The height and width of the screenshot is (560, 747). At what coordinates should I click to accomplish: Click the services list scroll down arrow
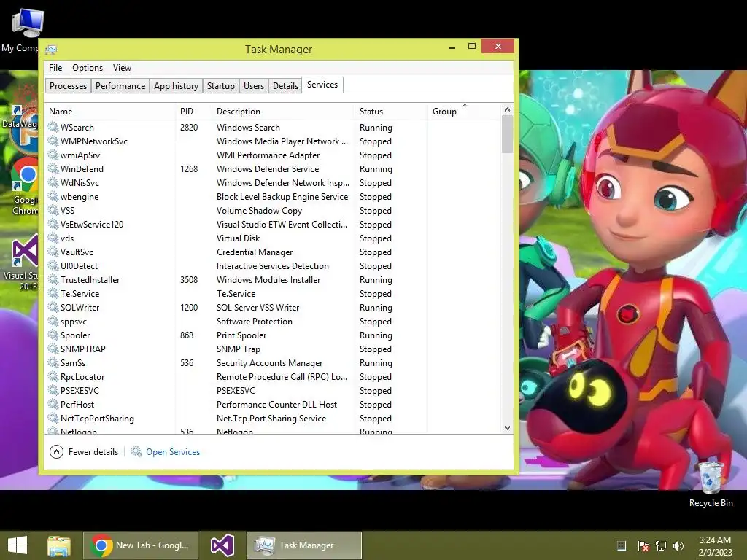(x=507, y=427)
